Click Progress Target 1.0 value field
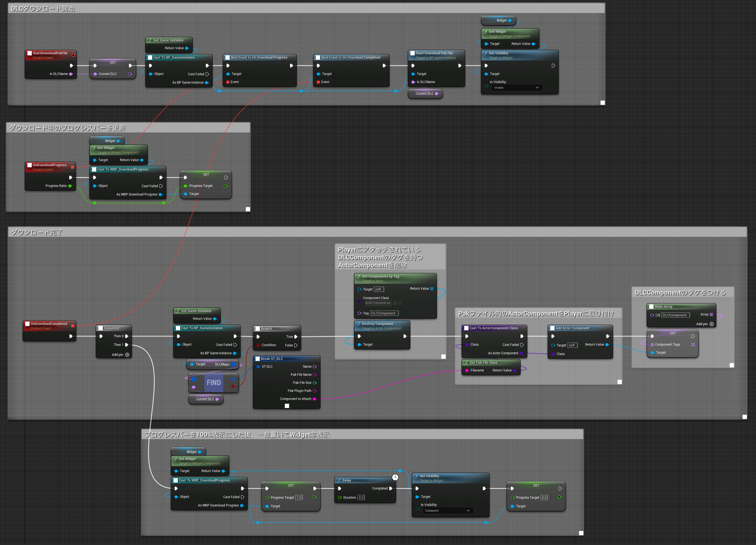Viewport: 756px width, 545px height. [299, 497]
